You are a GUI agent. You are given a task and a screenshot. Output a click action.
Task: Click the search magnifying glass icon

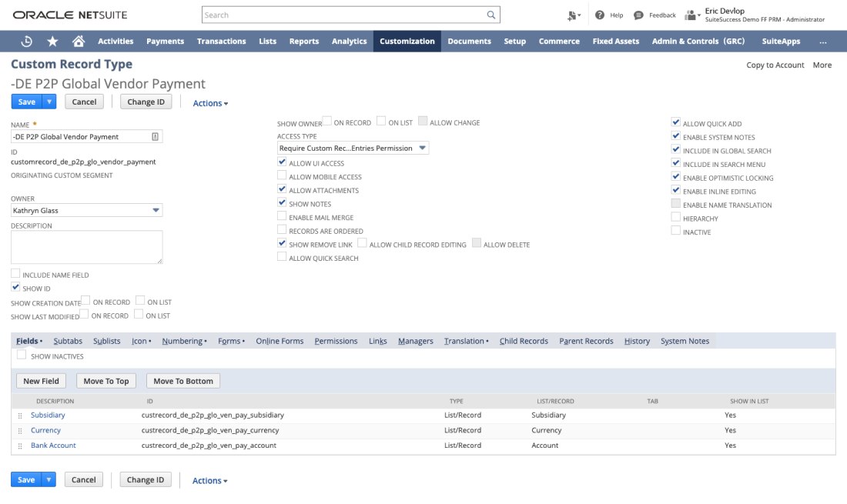(x=491, y=15)
